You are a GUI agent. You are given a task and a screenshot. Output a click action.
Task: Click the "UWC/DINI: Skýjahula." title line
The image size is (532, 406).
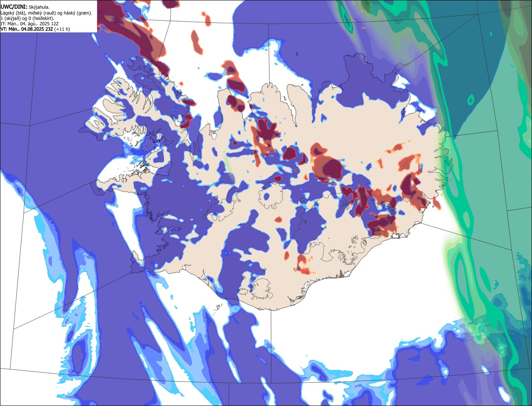(25, 7)
